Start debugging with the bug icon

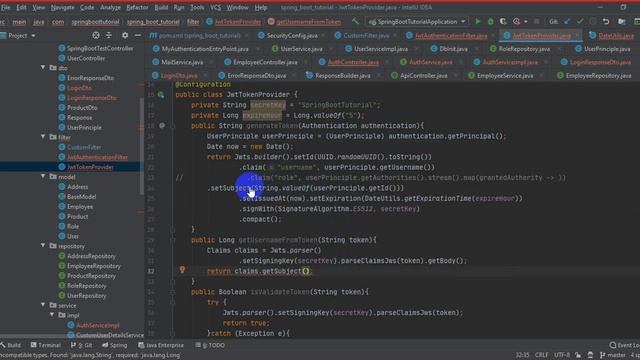coord(491,21)
